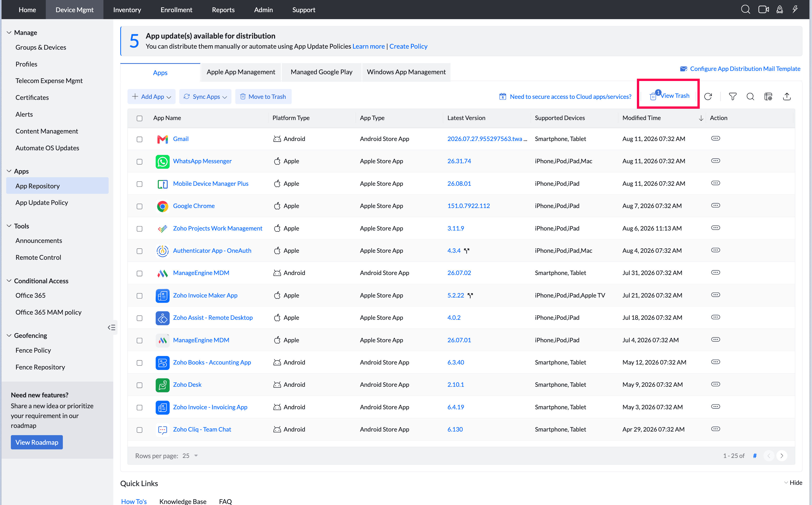Open the Enrollment top menu
This screenshot has width=812, height=505.
point(176,10)
